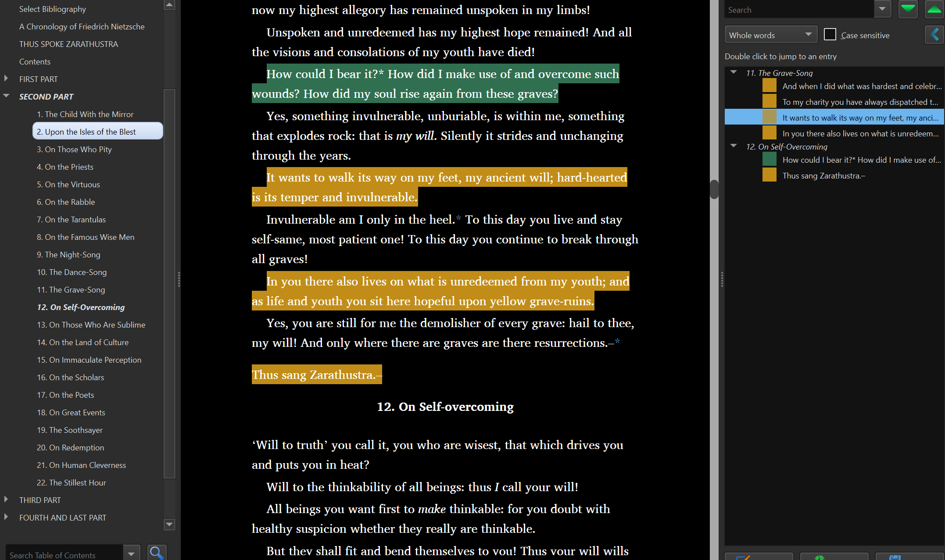Collapse the '11. The Grave-Song' highlights group
The image size is (945, 560).
(x=734, y=72)
